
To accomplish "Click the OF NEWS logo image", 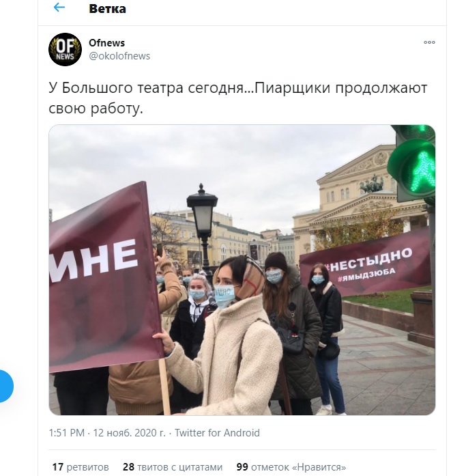I will click(x=66, y=49).
